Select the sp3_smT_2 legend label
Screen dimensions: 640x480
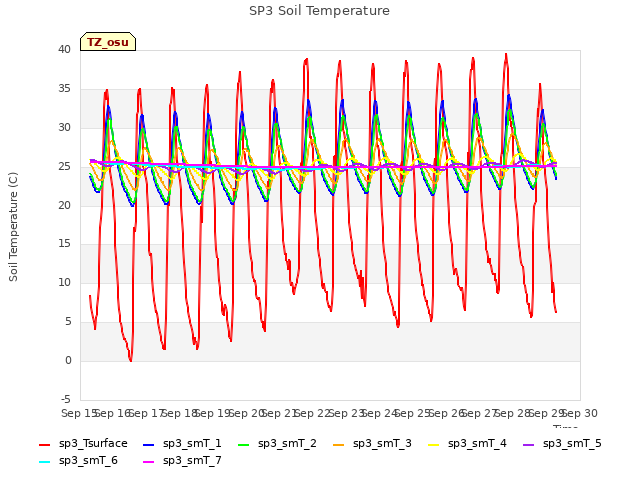(x=287, y=444)
